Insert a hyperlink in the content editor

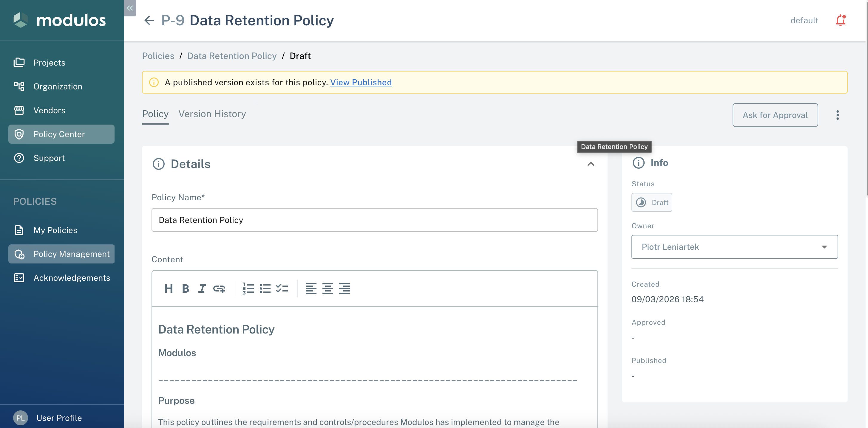pyautogui.click(x=220, y=288)
